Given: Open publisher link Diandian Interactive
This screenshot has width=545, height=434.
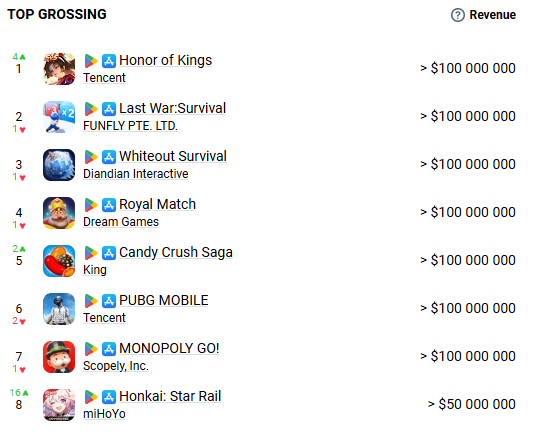Looking at the screenshot, I should point(136,174).
